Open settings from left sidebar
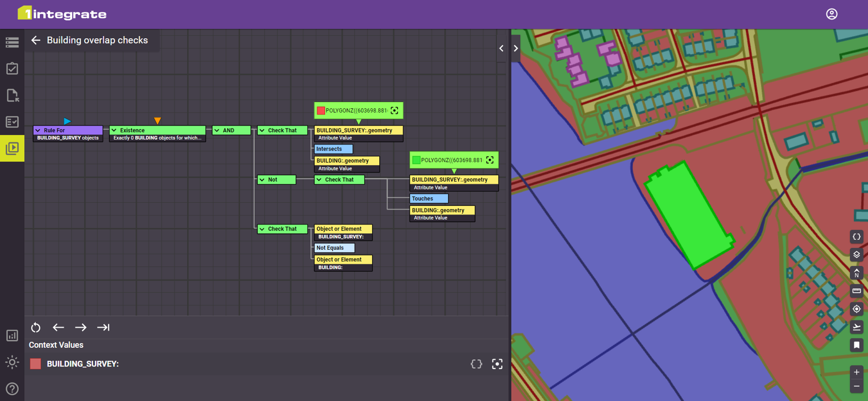 (12, 362)
